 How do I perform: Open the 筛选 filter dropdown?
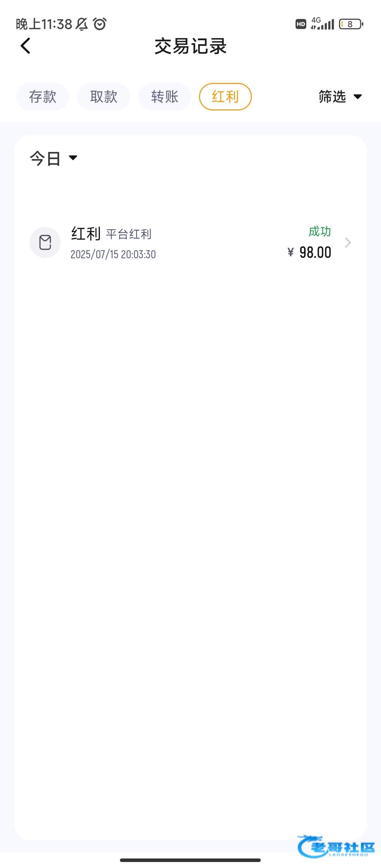pos(340,97)
